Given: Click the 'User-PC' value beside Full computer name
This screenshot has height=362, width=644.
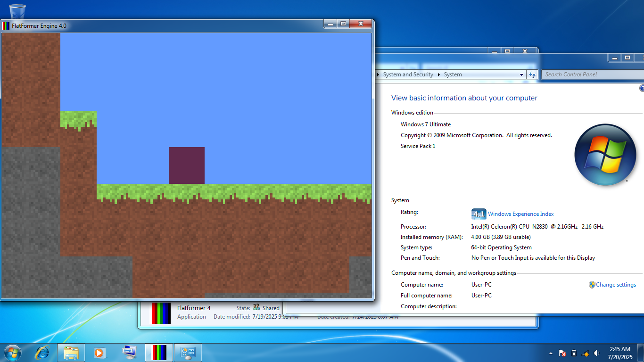Looking at the screenshot, I should pyautogui.click(x=481, y=296).
